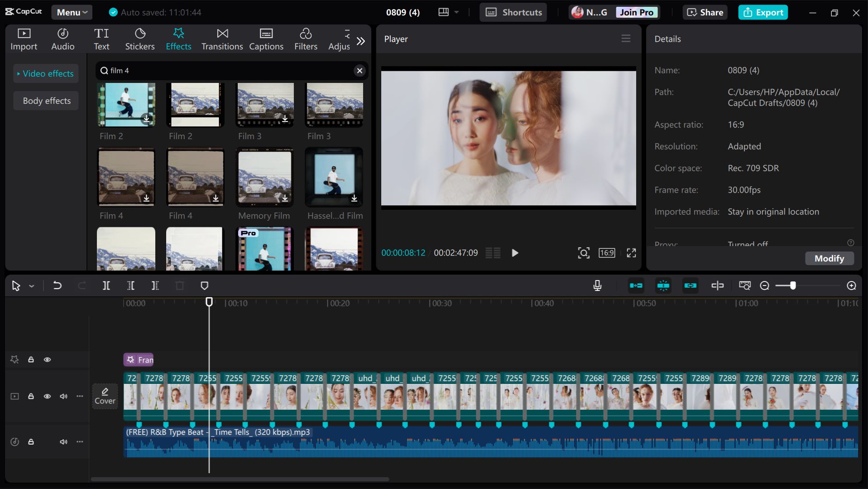
Task: Add a marker with shield icon
Action: pyautogui.click(x=204, y=286)
